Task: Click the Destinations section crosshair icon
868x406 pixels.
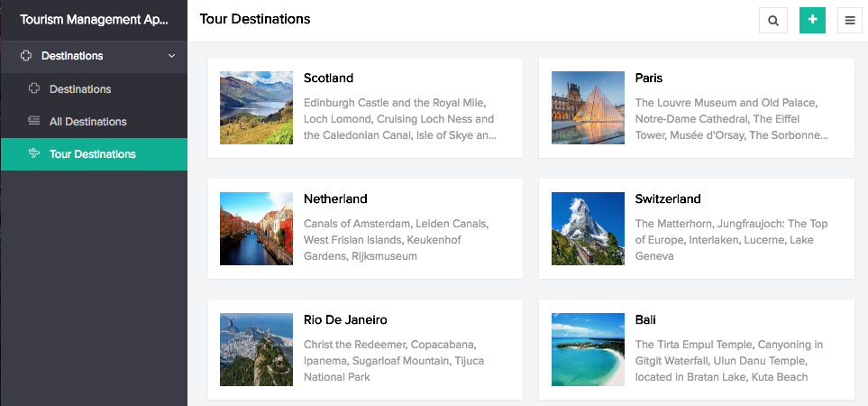Action: click(26, 56)
